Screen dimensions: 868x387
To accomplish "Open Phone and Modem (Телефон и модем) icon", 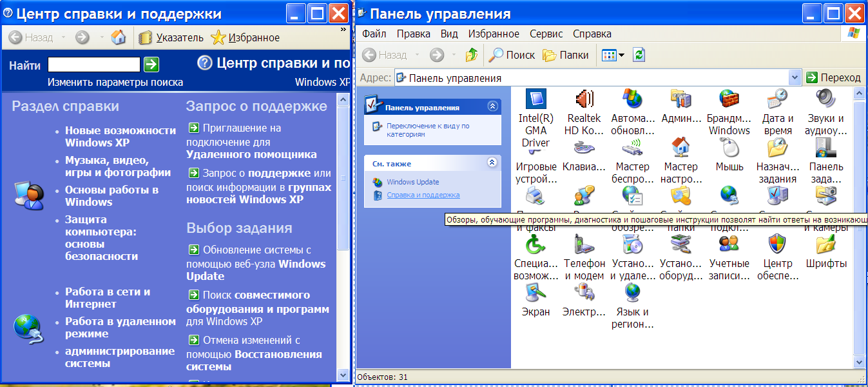I will pos(584,244).
